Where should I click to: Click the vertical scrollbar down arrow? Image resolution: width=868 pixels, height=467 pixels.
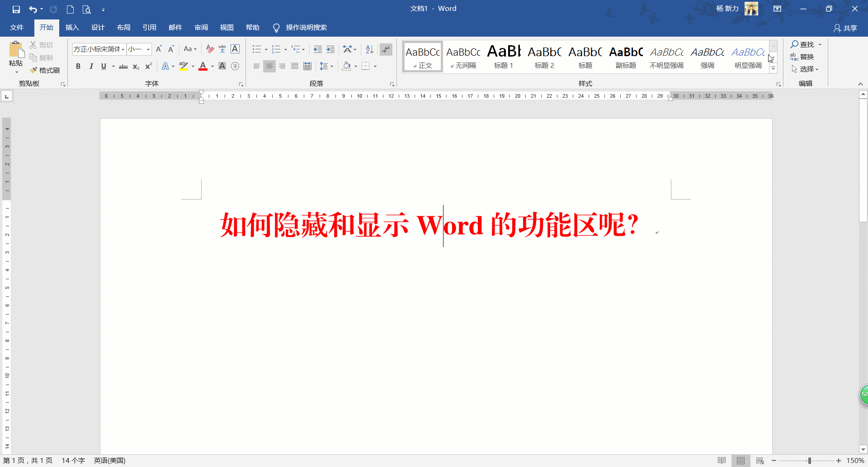point(863,450)
